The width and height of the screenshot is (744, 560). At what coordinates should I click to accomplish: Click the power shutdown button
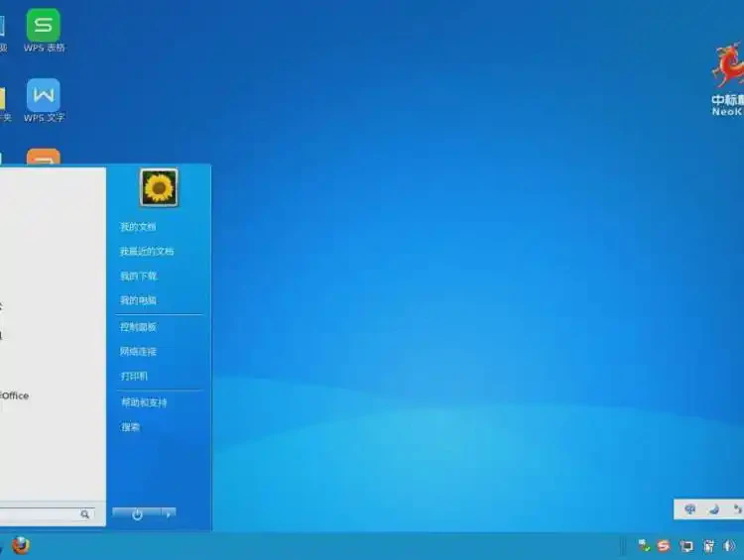pyautogui.click(x=137, y=514)
